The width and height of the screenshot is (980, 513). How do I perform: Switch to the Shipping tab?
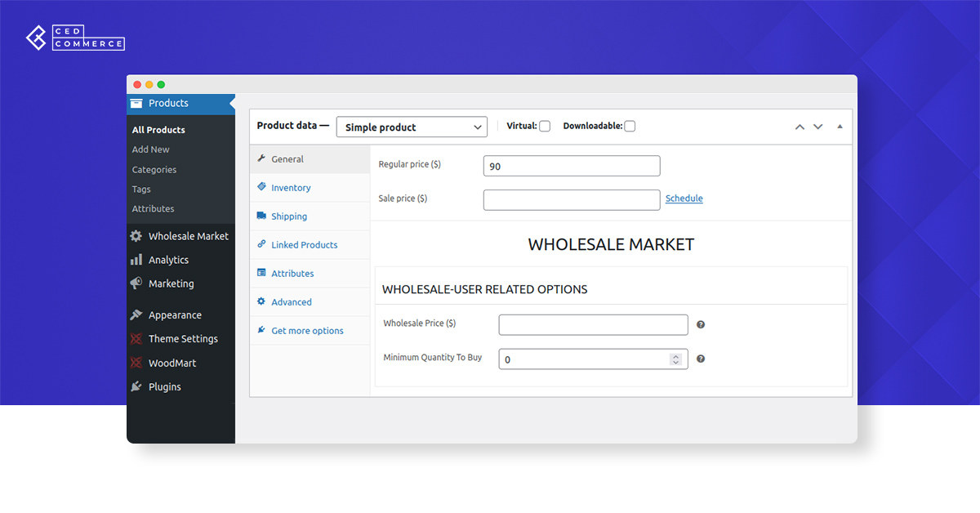tap(310, 216)
